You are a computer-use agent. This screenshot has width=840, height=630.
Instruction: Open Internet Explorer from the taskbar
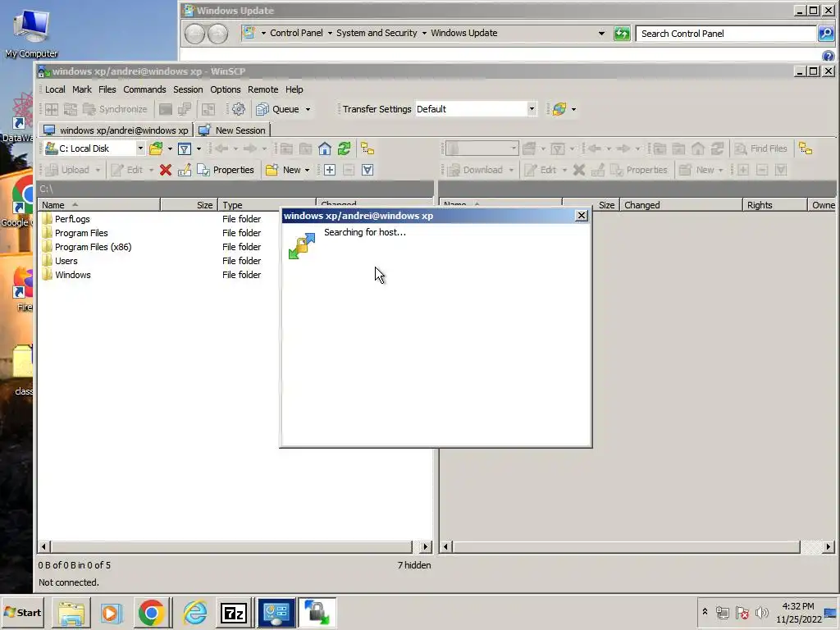(x=195, y=613)
